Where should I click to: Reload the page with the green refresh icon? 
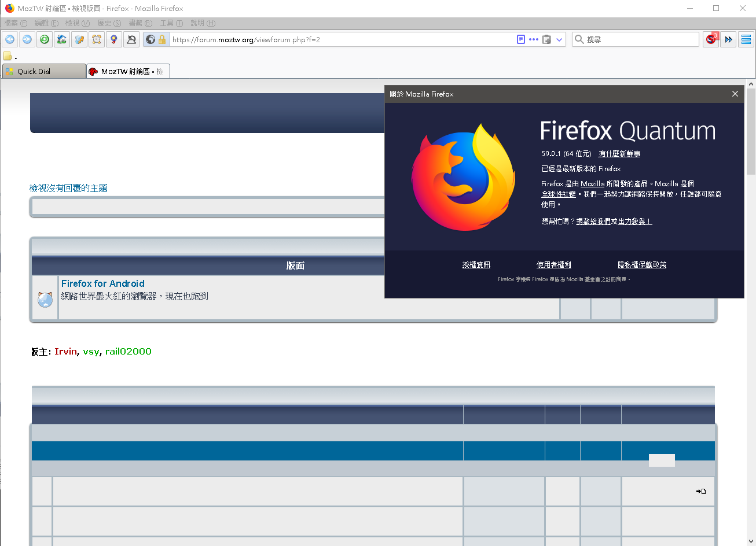(x=45, y=39)
